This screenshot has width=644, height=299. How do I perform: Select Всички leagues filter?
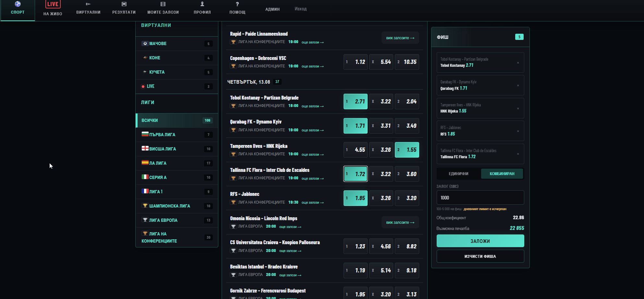177,120
